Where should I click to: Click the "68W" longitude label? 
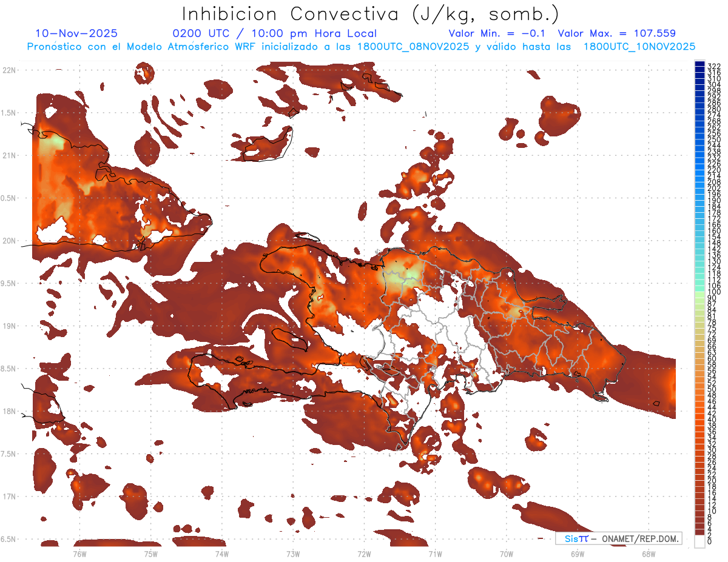(x=649, y=554)
